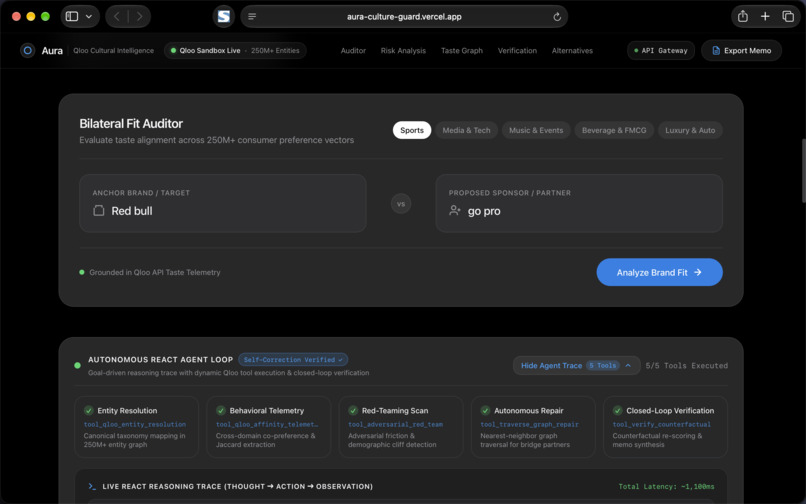The height and width of the screenshot is (504, 806).
Task: Click the terminal prompt icon by Live ReAct trace
Action: click(92, 486)
